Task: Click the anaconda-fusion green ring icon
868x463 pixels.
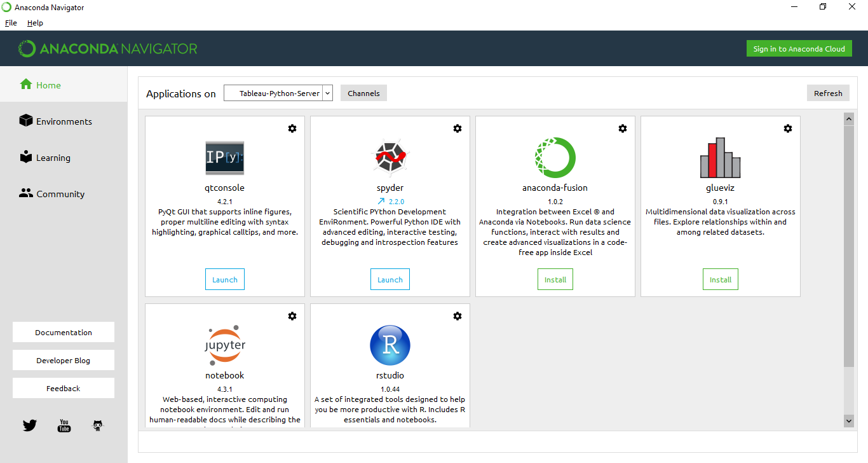Action: coord(555,157)
